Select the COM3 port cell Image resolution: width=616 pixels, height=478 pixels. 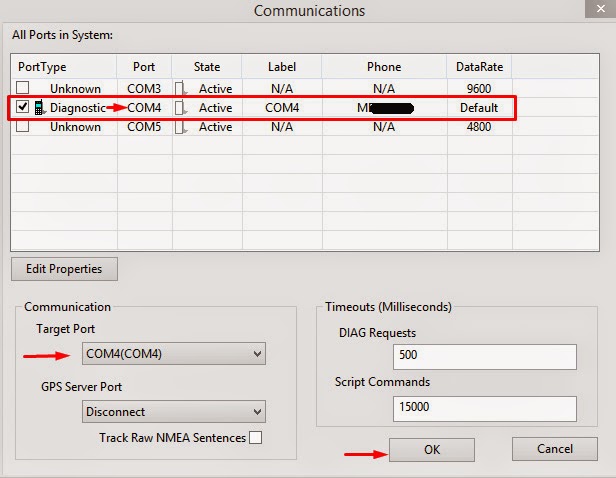pyautogui.click(x=144, y=89)
